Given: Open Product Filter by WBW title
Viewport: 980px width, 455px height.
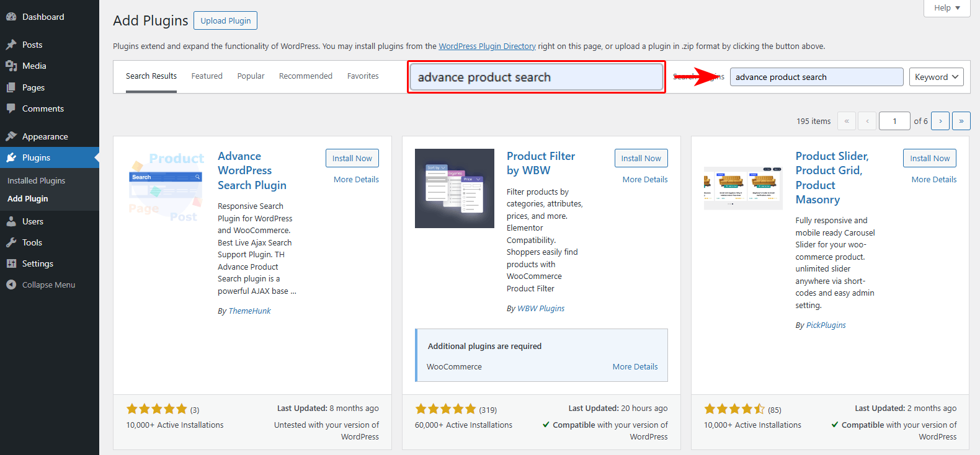Looking at the screenshot, I should (x=541, y=163).
